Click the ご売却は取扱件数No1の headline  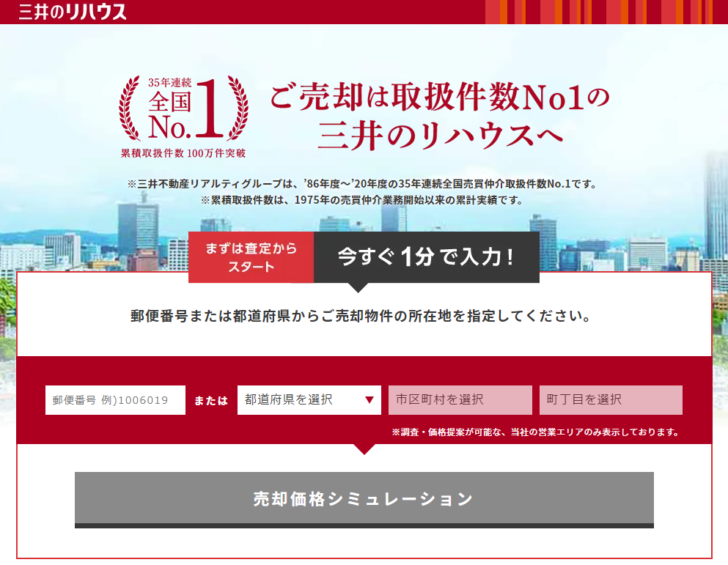439,97
